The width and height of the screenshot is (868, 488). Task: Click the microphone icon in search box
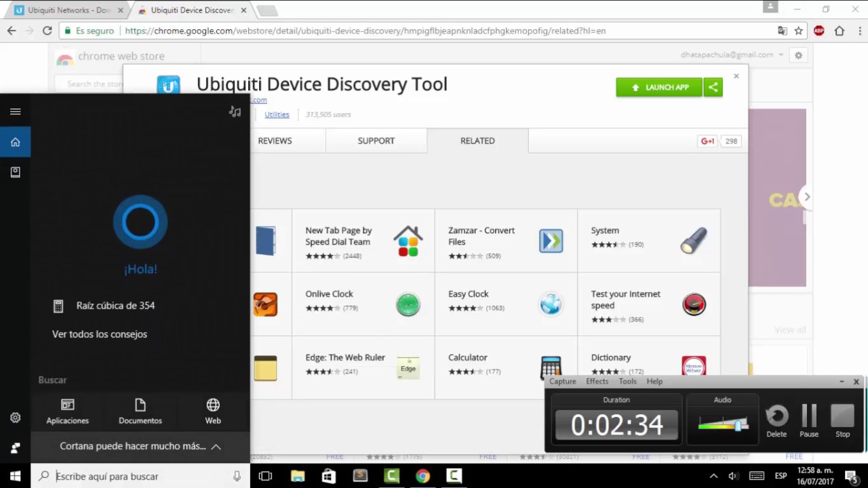(x=237, y=476)
